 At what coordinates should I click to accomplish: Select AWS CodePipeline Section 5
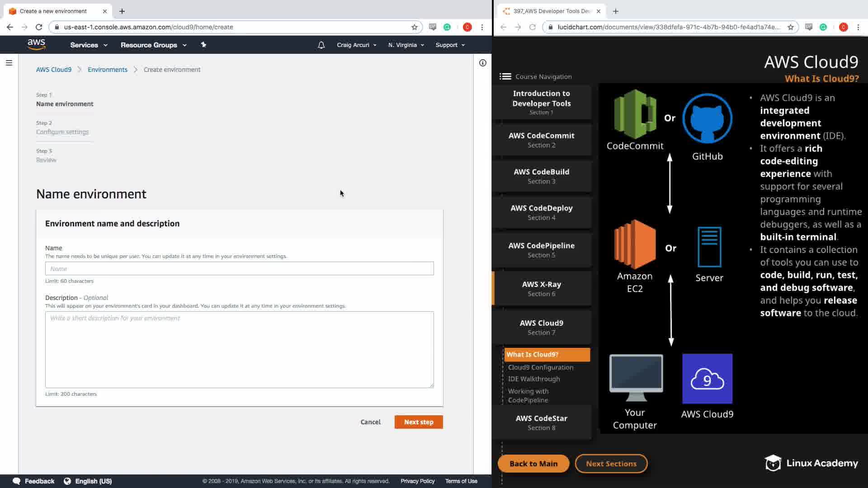pos(541,250)
